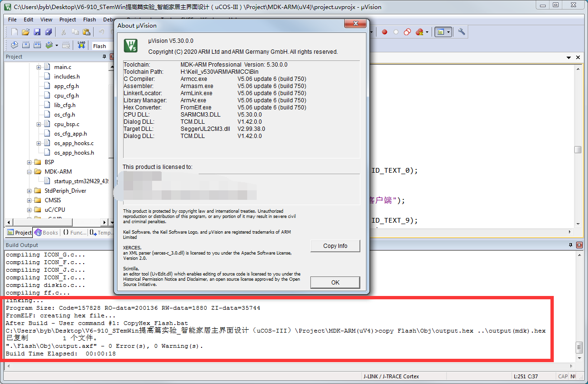Switch to the Books tab
Image resolution: width=588 pixels, height=384 pixels.
click(47, 233)
